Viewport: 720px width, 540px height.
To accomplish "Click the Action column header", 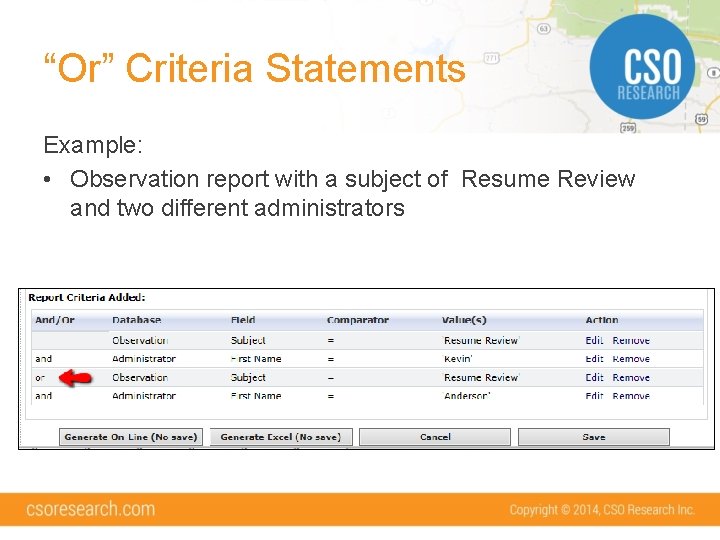I will [x=602, y=320].
